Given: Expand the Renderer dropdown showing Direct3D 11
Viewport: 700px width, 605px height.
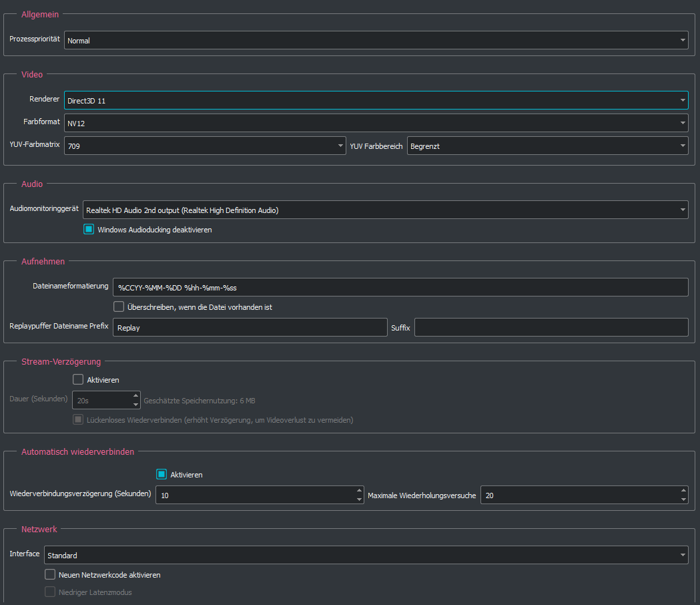Looking at the screenshot, I should coord(376,100).
